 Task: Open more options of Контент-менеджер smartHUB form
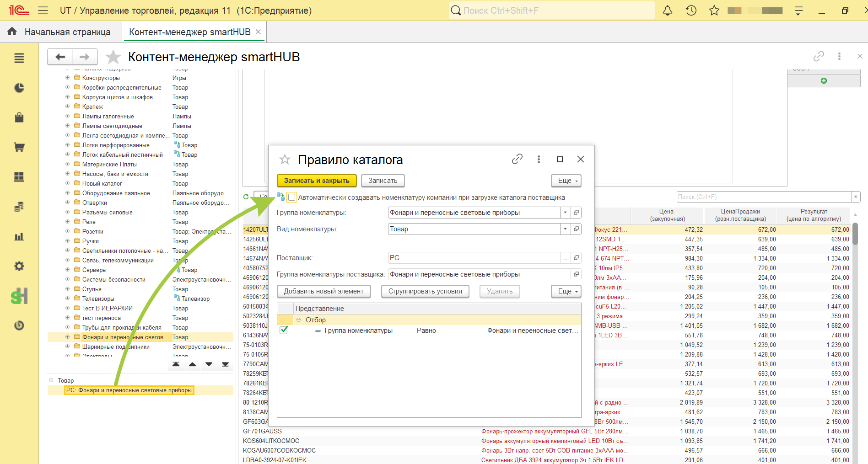839,56
